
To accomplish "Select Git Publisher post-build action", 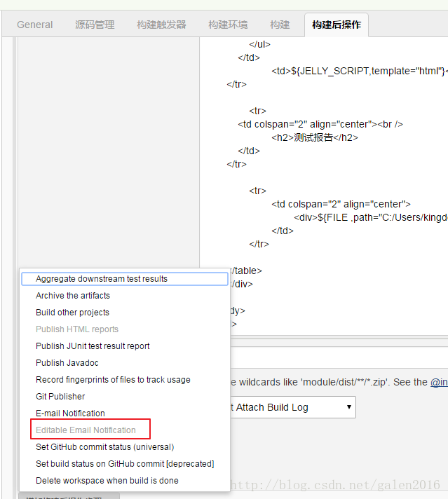I will click(125, 397).
